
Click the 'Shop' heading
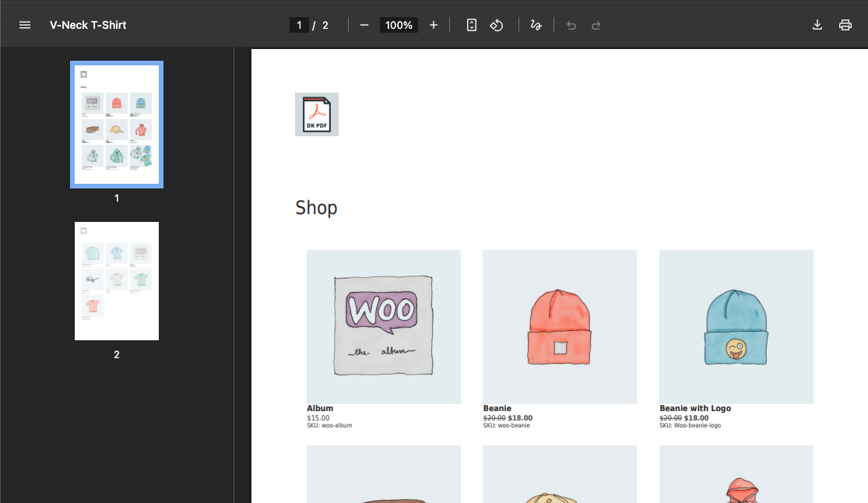(x=316, y=208)
